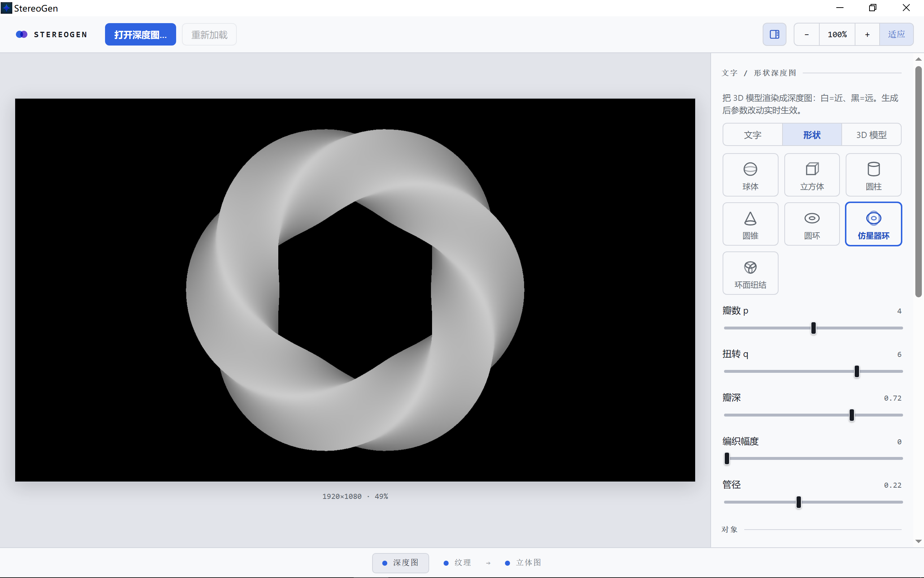924x578 pixels.
Task: Open the 立体图 stage tab
Action: click(x=523, y=563)
